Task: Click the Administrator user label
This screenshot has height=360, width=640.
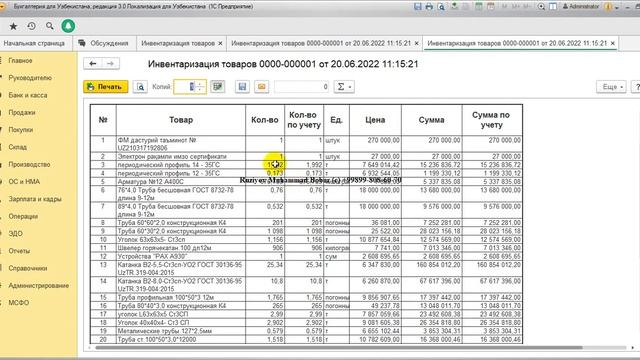Action: (581, 7)
